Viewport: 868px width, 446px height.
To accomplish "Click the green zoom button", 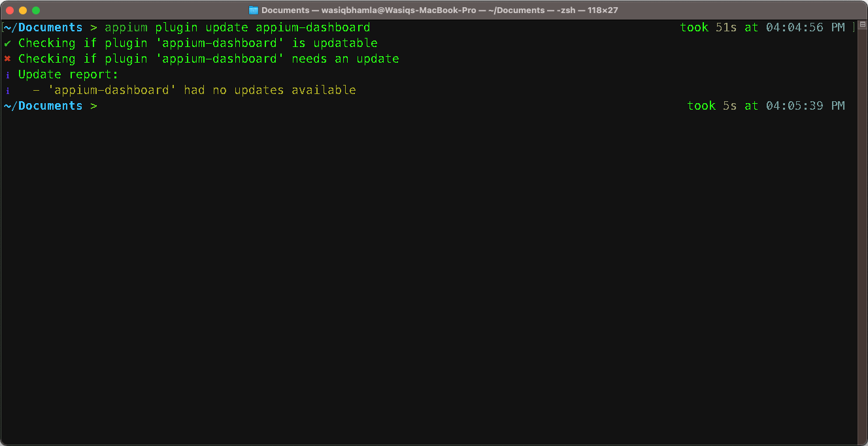I will [37, 10].
